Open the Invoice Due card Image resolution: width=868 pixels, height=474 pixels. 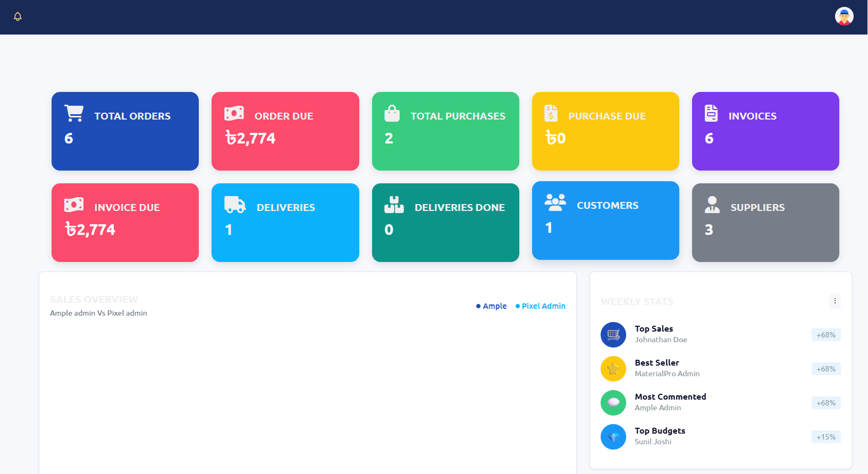(x=125, y=223)
